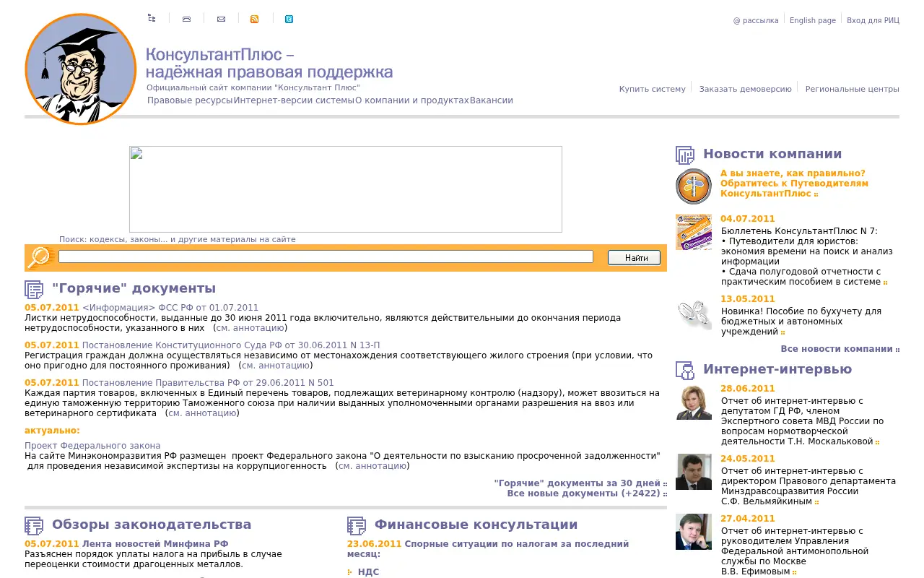Image resolution: width=924 pixels, height=578 pixels.
Task: Click the Новости компании section icon
Action: [685, 155]
